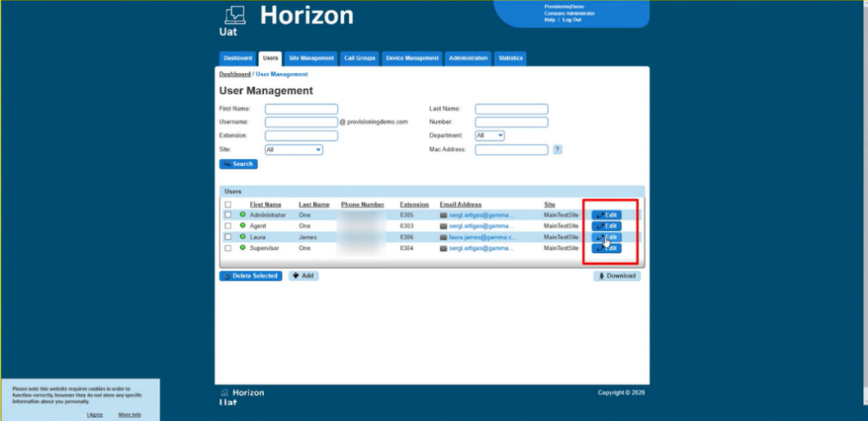The height and width of the screenshot is (421, 868).
Task: Check the box for Laura James
Action: (x=228, y=238)
